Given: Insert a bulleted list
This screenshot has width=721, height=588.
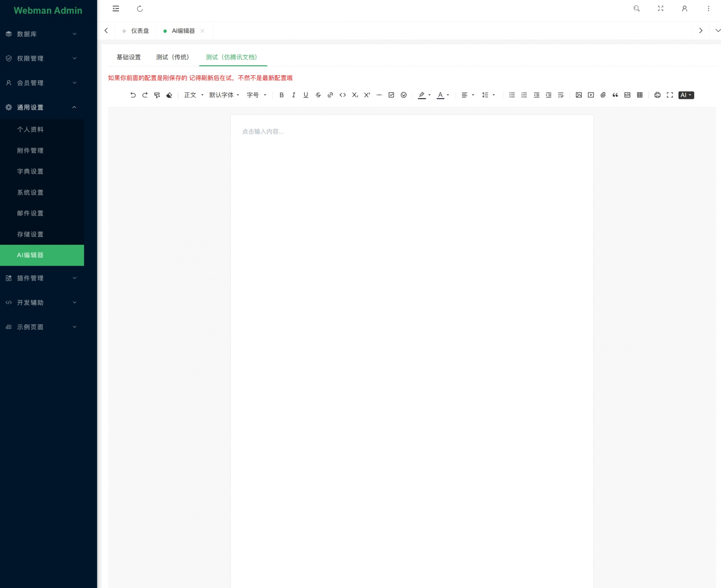Looking at the screenshot, I should [x=512, y=95].
